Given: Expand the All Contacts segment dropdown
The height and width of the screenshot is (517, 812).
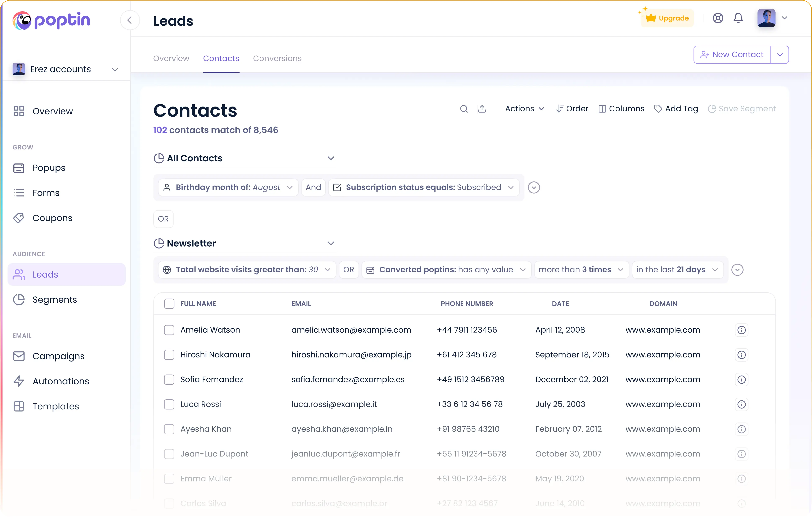Looking at the screenshot, I should tap(330, 158).
